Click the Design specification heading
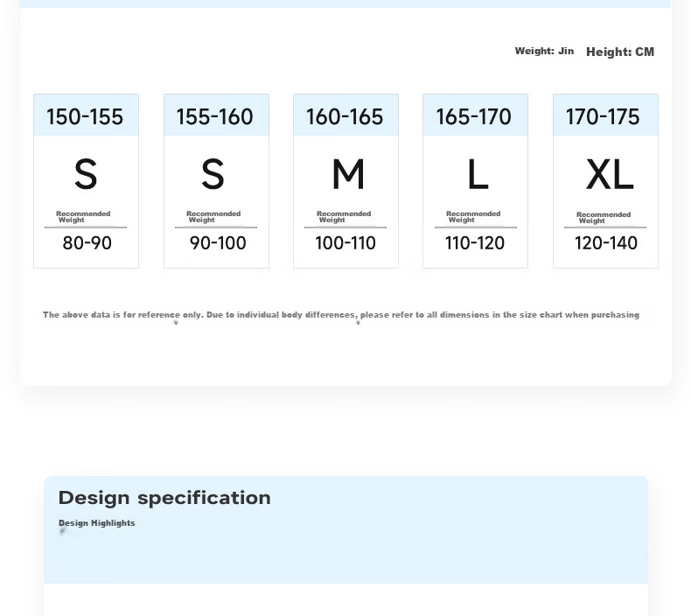Screen dimensions: 691x616 tap(164, 498)
